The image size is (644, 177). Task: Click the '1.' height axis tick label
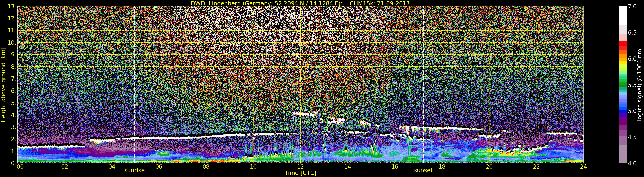[x=13, y=151]
